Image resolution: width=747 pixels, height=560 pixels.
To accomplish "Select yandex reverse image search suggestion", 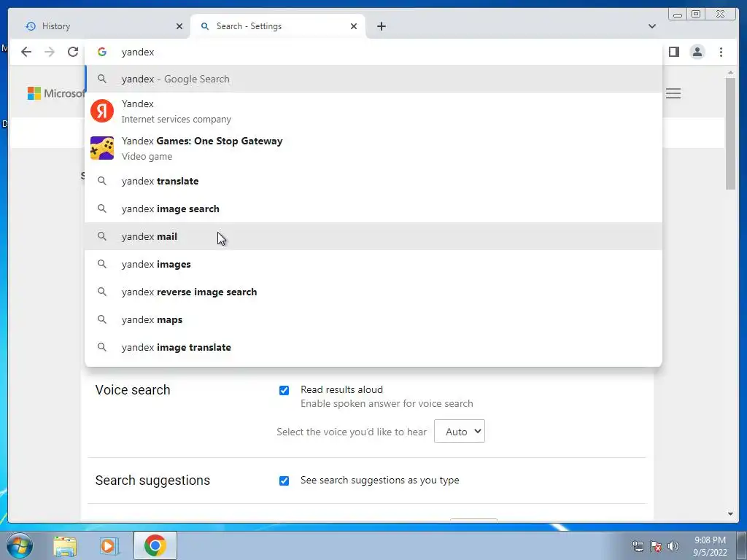I will click(x=373, y=292).
